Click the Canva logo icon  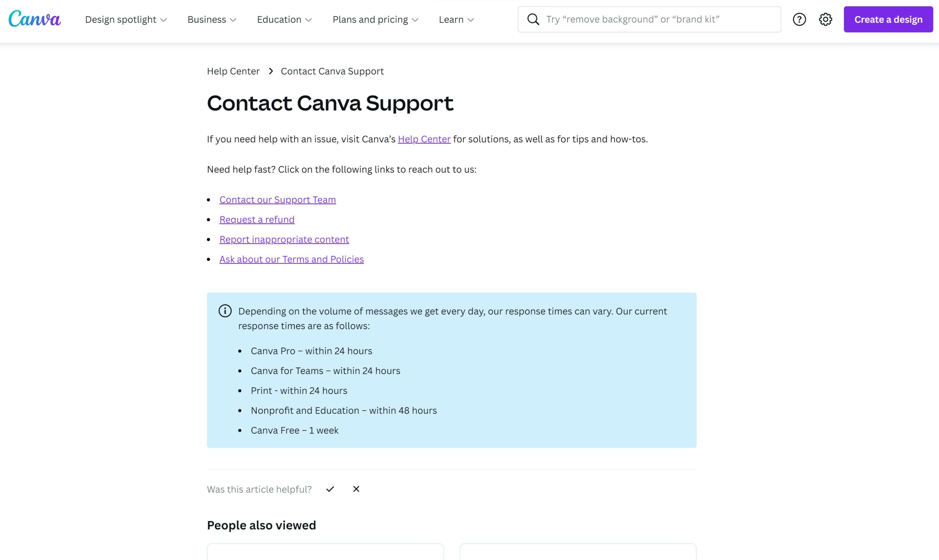tap(35, 19)
